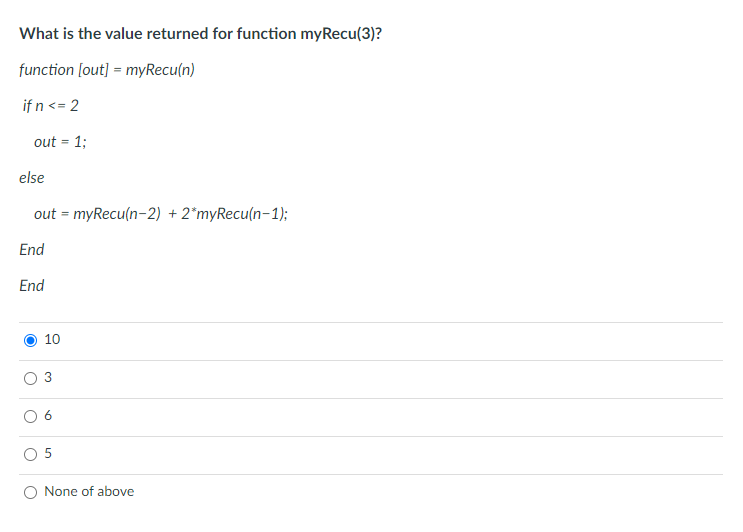The height and width of the screenshot is (532, 743).
Task: Click the "else" keyword line
Action: click(32, 178)
